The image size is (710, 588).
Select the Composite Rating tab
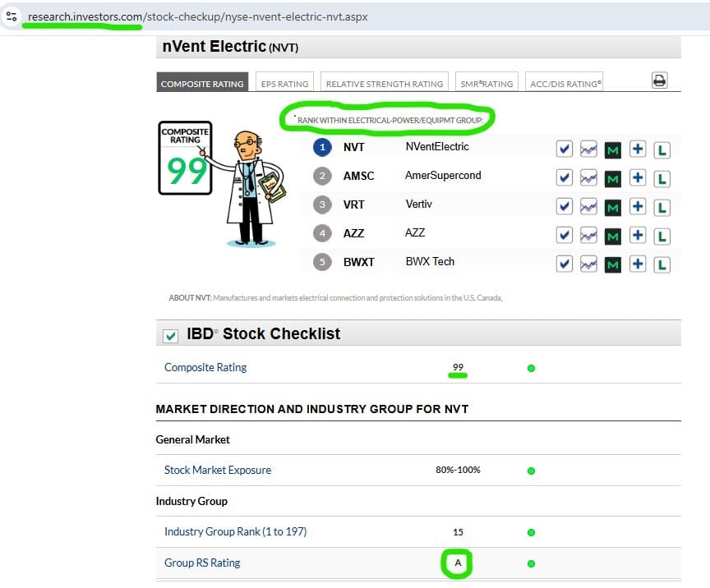click(x=202, y=82)
